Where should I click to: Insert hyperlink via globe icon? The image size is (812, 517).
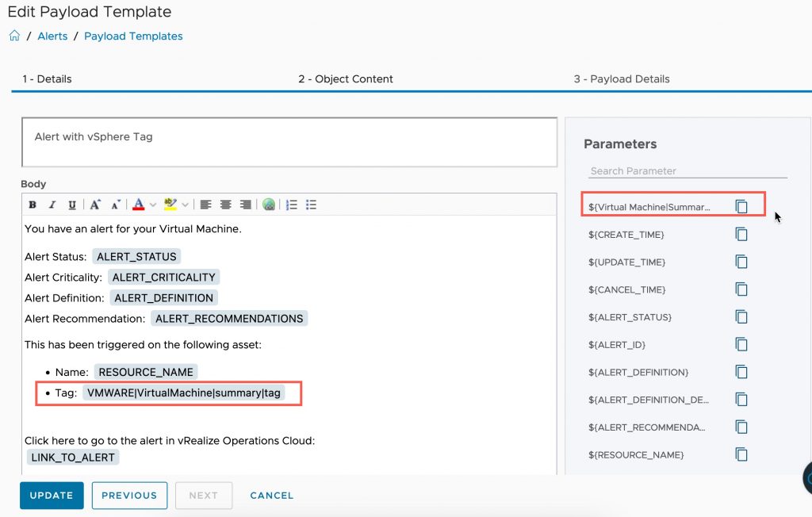268,205
